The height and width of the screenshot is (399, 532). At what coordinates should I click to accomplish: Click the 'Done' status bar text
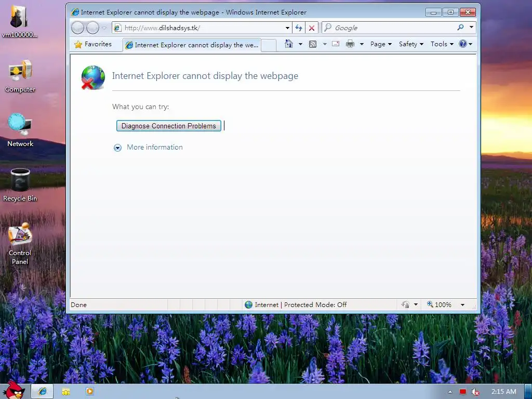(x=79, y=304)
